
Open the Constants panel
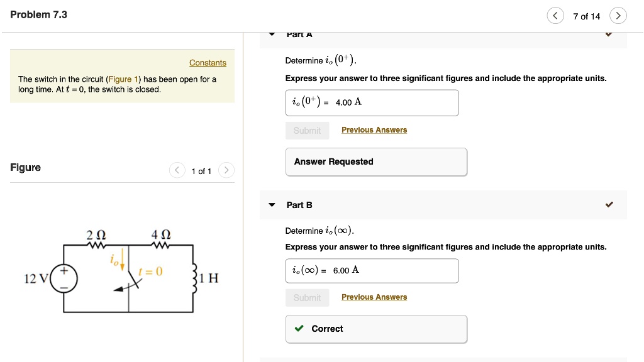click(x=208, y=62)
